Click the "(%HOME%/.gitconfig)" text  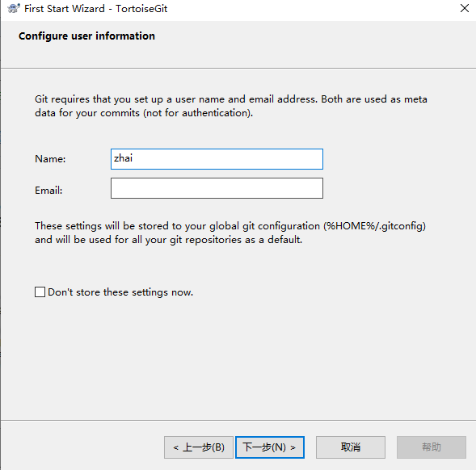pyautogui.click(x=374, y=226)
